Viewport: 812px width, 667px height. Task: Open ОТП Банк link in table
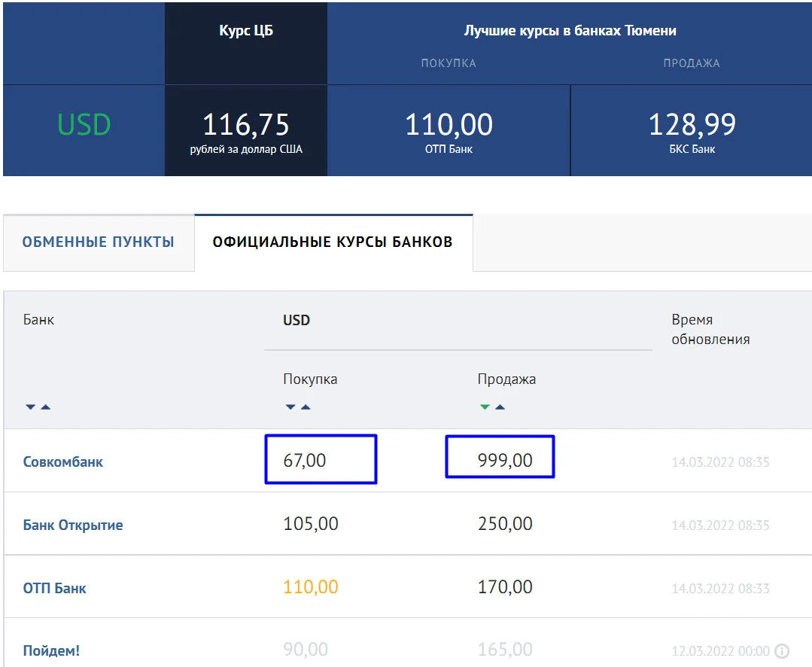(54, 588)
